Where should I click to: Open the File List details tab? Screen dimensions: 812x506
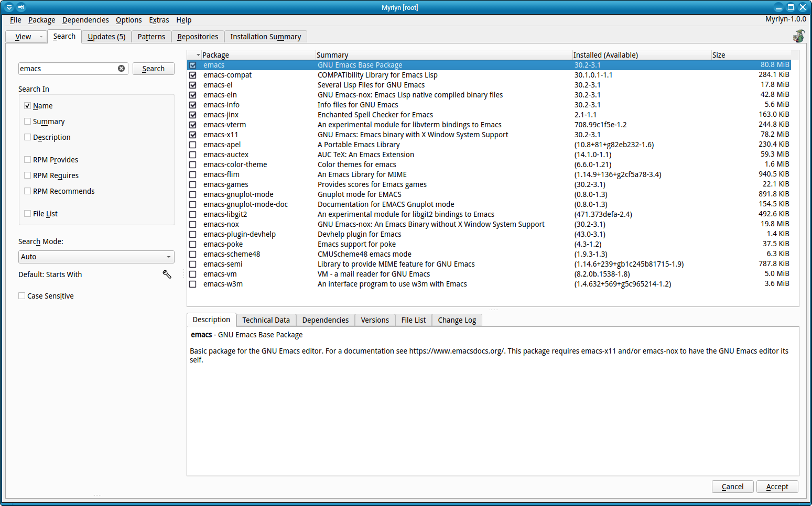[414, 320]
